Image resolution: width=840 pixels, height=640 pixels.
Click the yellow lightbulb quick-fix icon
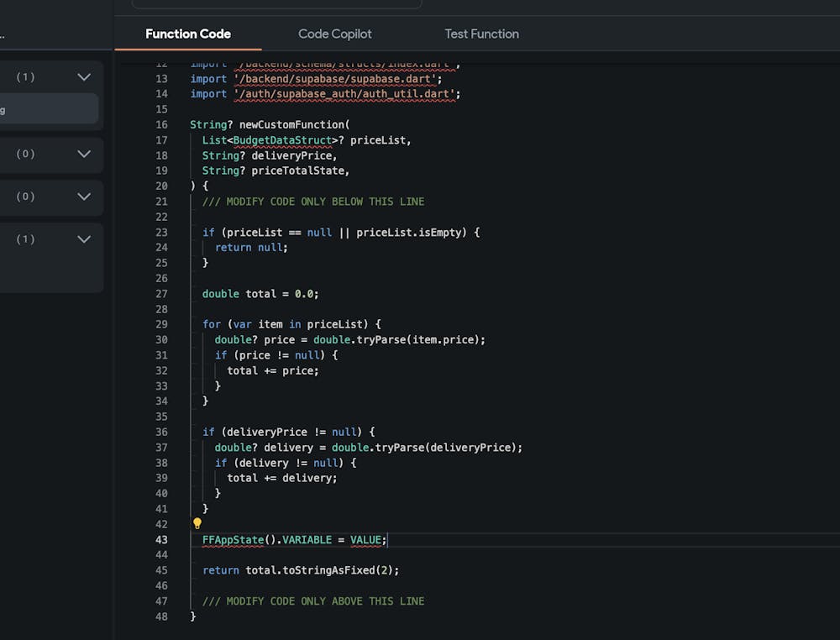pyautogui.click(x=197, y=523)
